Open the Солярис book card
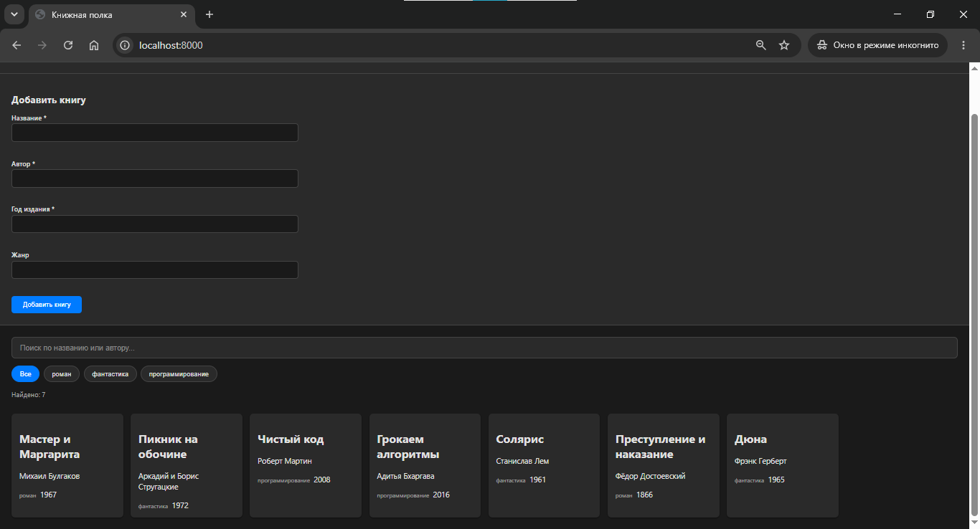The height and width of the screenshot is (529, 980). pyautogui.click(x=544, y=465)
